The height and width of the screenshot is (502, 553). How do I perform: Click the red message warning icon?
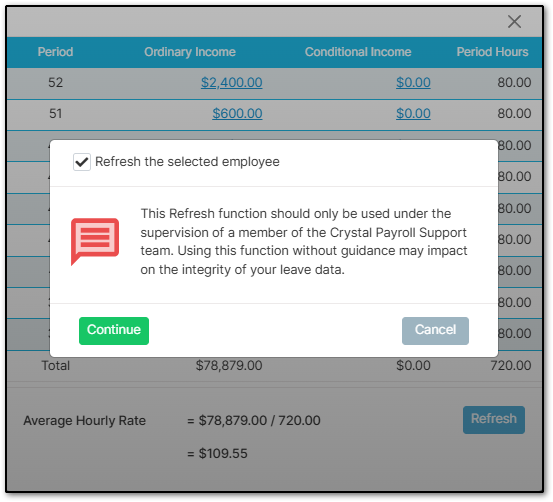95,242
